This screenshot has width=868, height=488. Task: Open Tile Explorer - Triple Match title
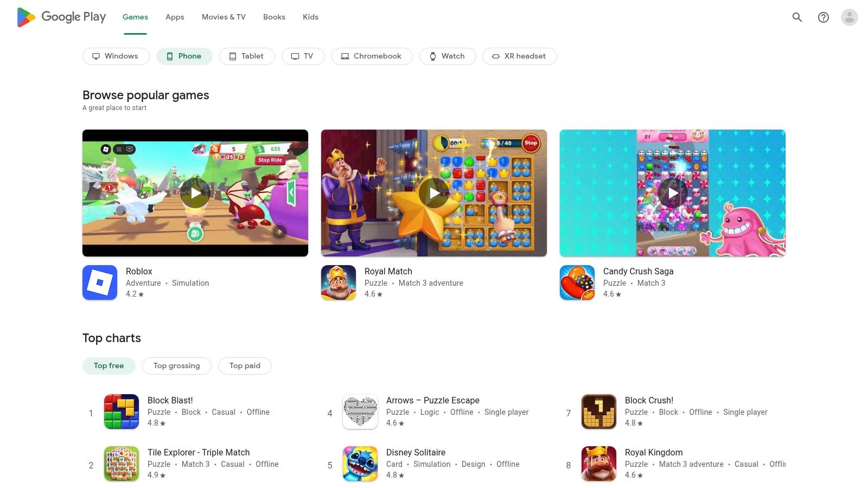(x=199, y=452)
